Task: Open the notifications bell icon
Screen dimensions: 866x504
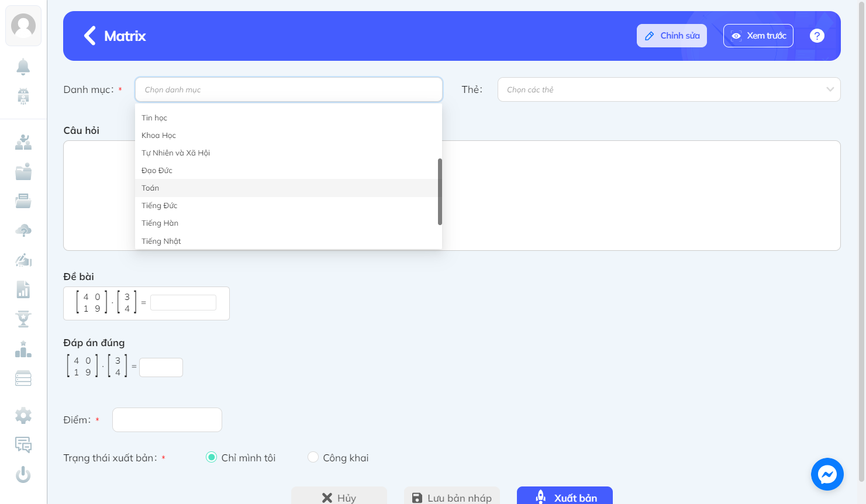Action: pyautogui.click(x=23, y=67)
